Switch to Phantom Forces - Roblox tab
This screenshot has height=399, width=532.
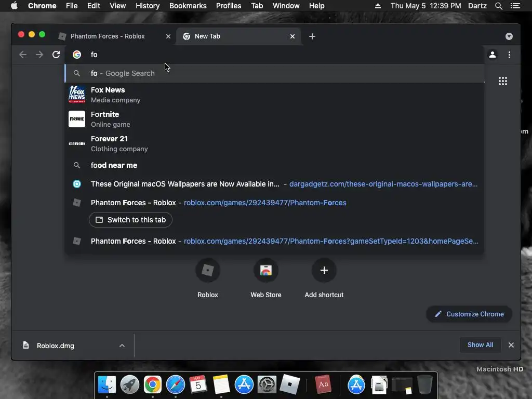108,36
